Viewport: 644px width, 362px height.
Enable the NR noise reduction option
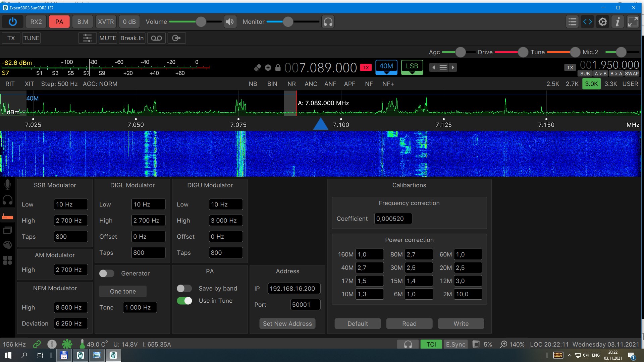(291, 84)
